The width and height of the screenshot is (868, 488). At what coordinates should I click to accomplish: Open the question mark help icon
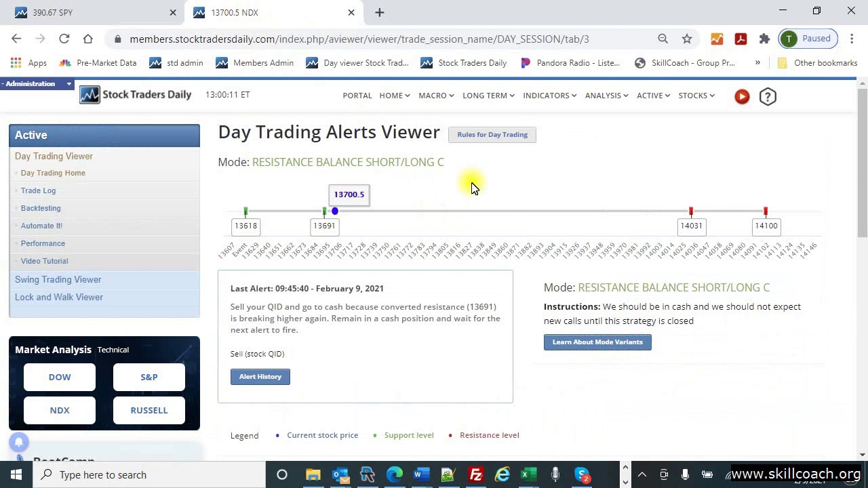click(768, 96)
